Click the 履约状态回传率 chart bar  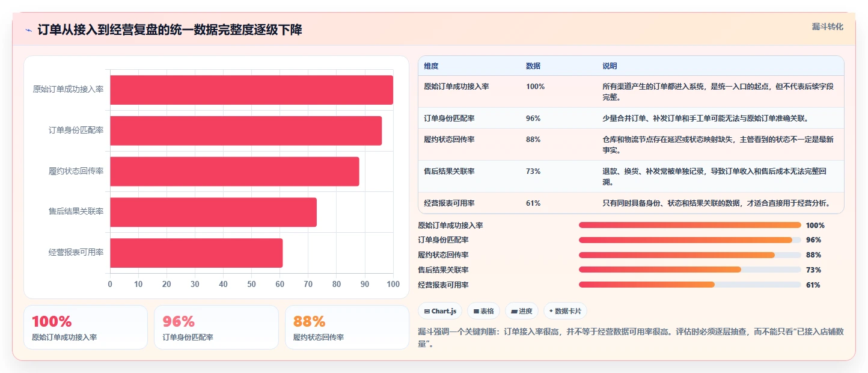point(234,171)
